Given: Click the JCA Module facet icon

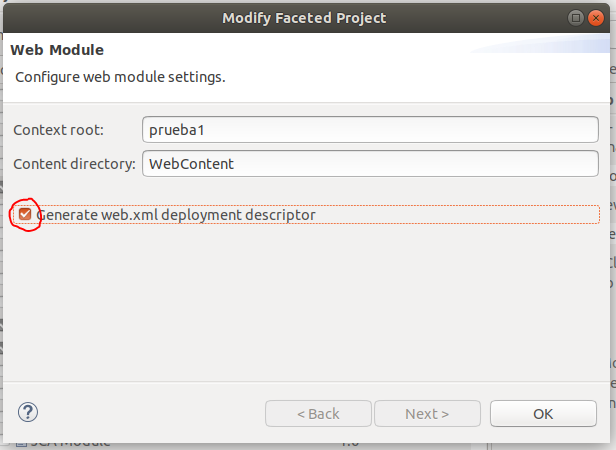Looking at the screenshot, I should [x=21, y=443].
